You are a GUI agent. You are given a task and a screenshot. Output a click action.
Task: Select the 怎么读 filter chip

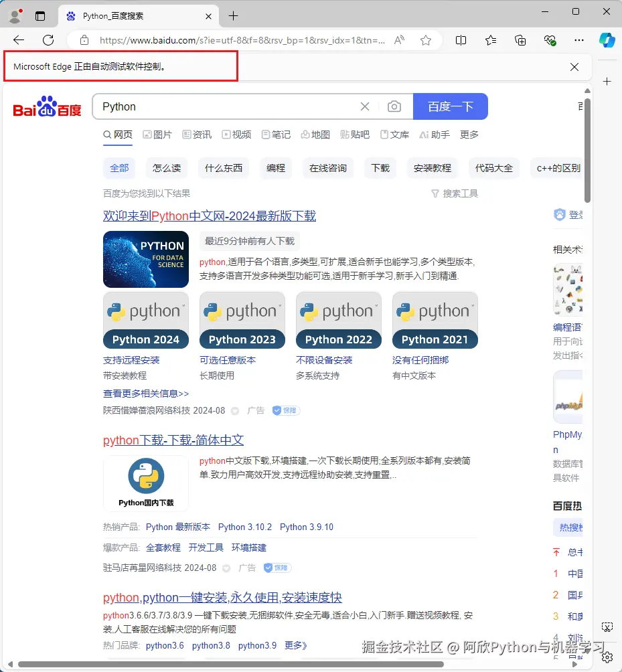[167, 168]
